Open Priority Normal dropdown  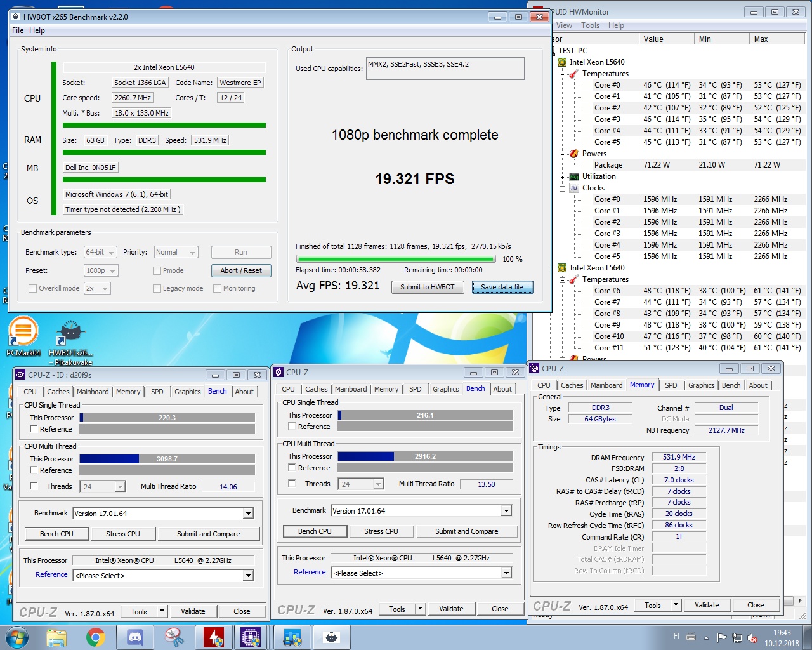176,252
